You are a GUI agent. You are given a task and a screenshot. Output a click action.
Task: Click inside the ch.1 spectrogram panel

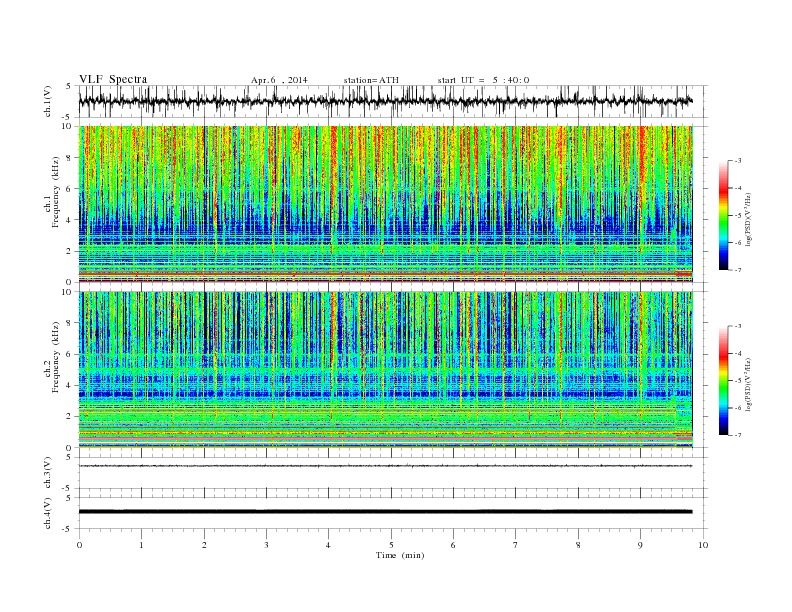point(385,204)
